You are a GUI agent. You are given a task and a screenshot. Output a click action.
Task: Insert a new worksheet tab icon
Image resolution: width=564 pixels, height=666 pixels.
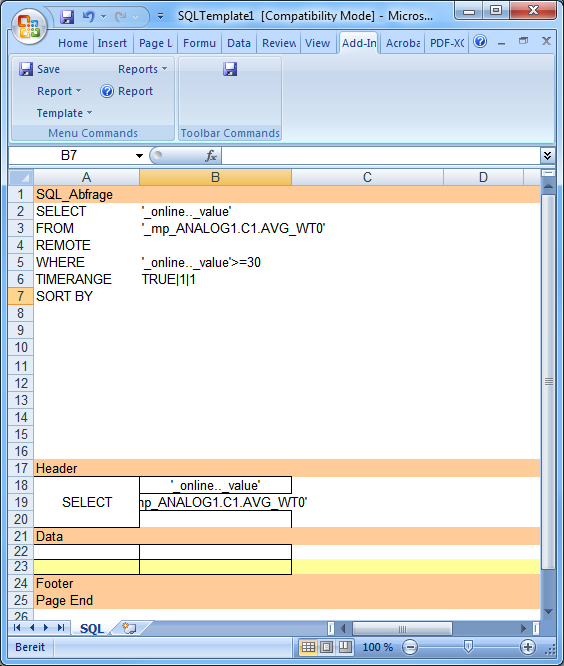(x=129, y=628)
